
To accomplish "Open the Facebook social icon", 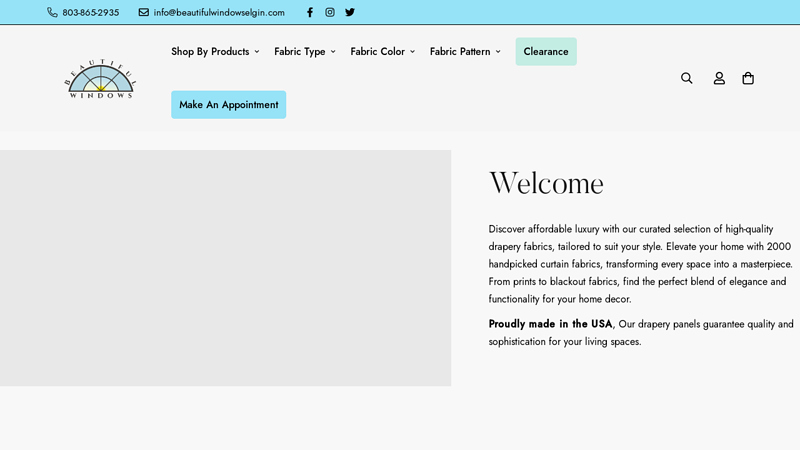I will pyautogui.click(x=310, y=12).
